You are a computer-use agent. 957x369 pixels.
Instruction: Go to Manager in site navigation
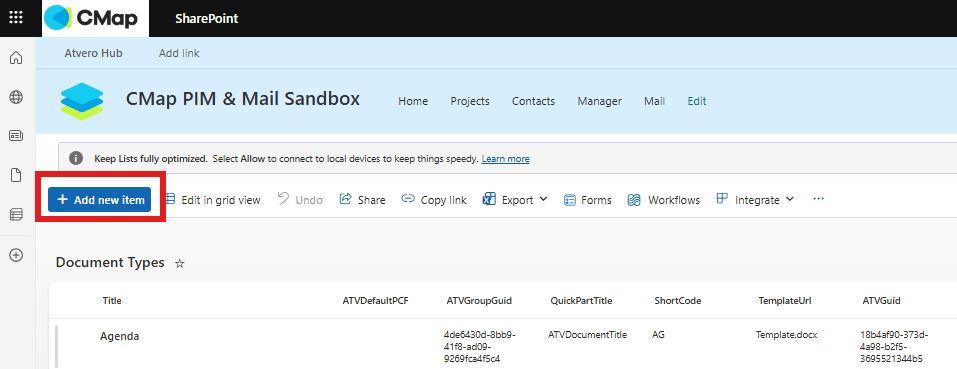pos(599,101)
